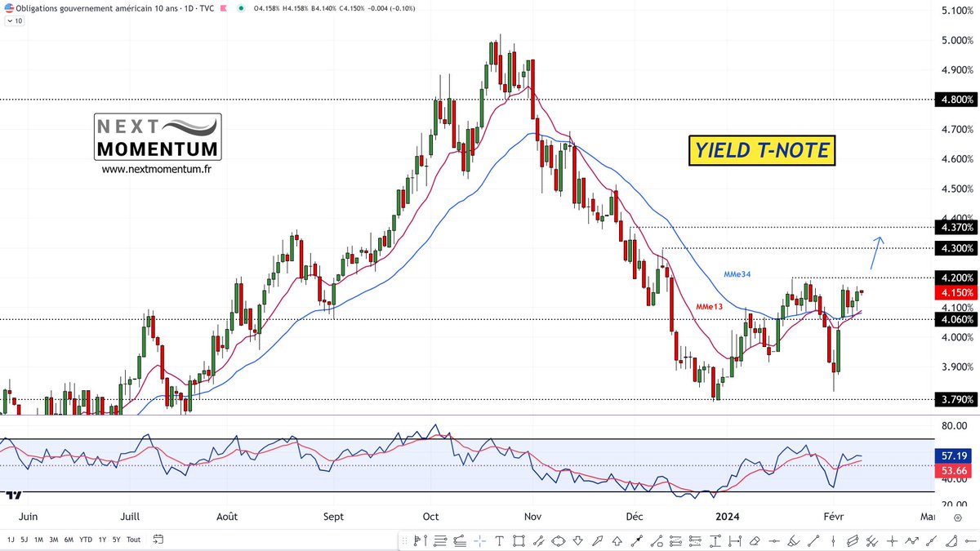The width and height of the screenshot is (980, 551).
Task: Click the US flag symbol icon
Action: point(7,7)
